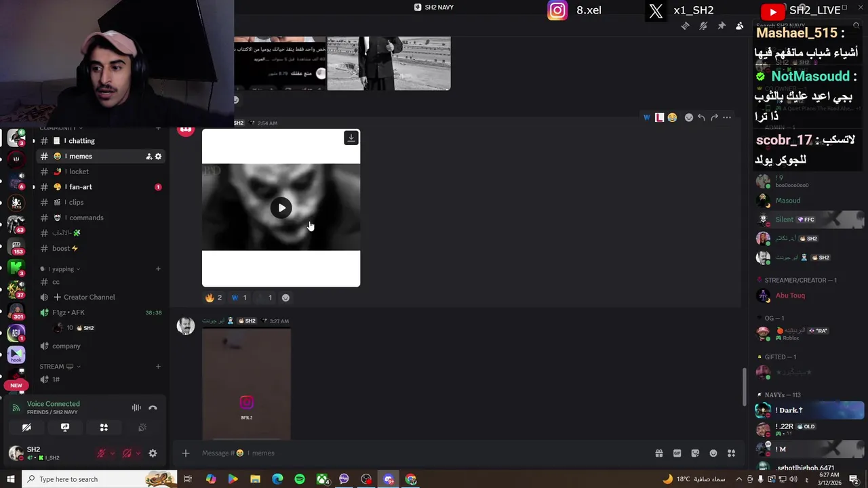Reply to the message via hover toolbar
The height and width of the screenshot is (488, 868).
click(701, 117)
